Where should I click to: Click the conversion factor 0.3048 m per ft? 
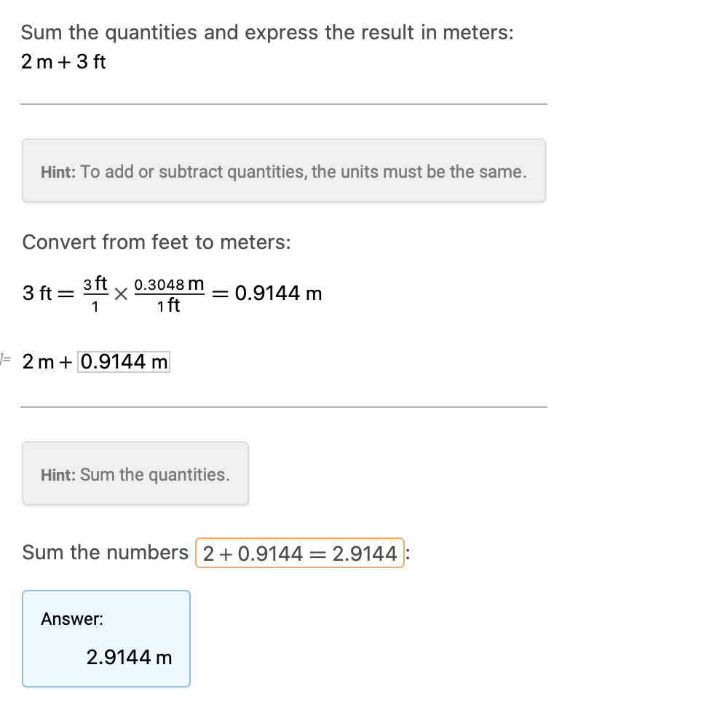click(x=169, y=294)
